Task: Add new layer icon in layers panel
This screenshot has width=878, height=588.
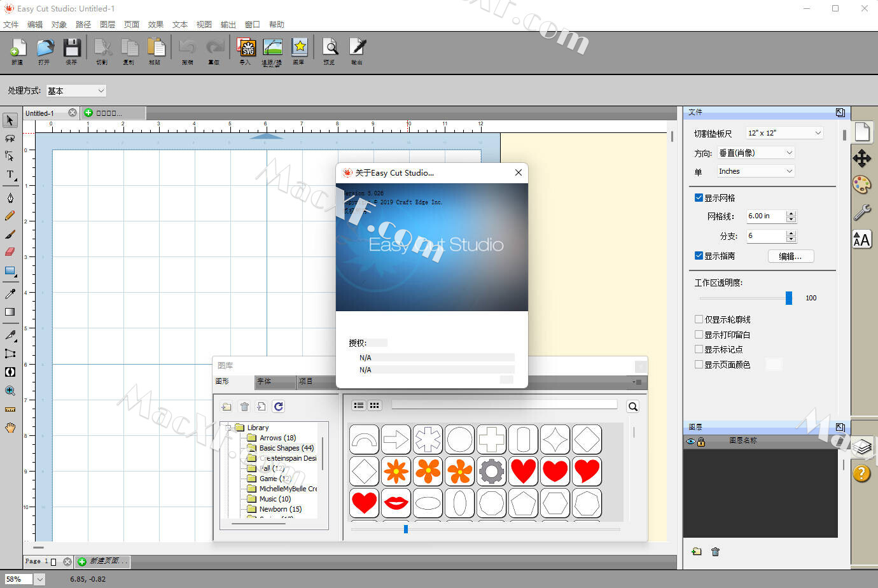Action: pyautogui.click(x=697, y=552)
